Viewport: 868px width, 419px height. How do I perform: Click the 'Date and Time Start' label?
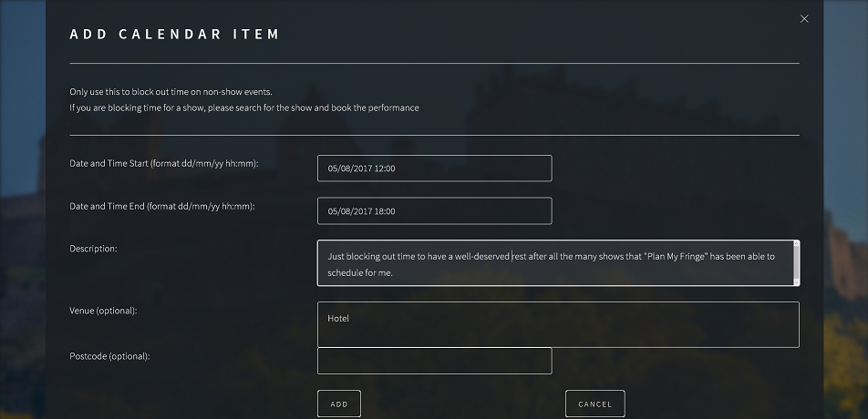click(164, 164)
